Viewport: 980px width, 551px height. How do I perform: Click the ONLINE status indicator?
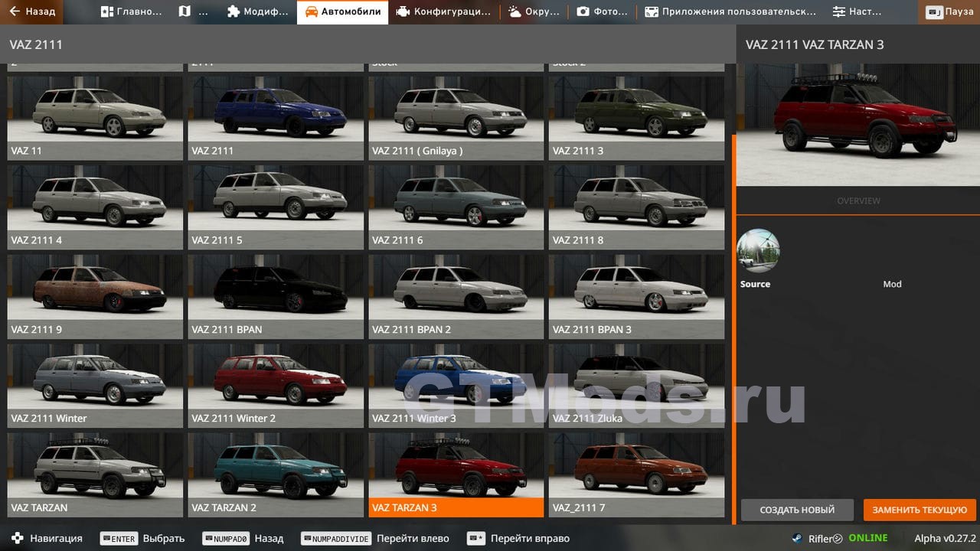(868, 538)
